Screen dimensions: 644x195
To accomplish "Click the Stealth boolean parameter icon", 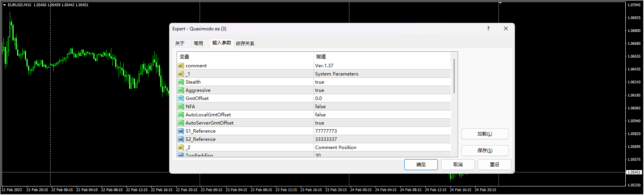I will [x=181, y=82].
